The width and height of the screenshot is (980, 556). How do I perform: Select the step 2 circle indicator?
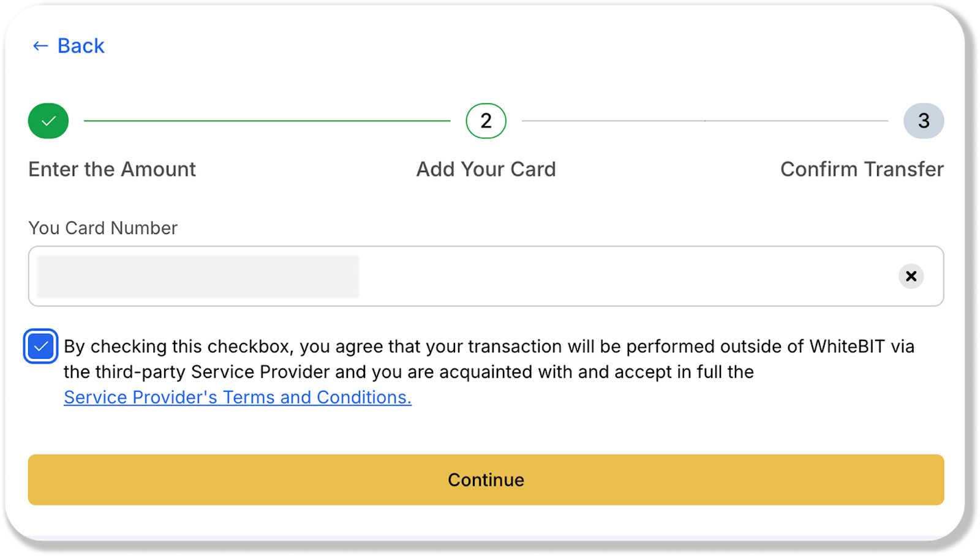[x=486, y=121]
